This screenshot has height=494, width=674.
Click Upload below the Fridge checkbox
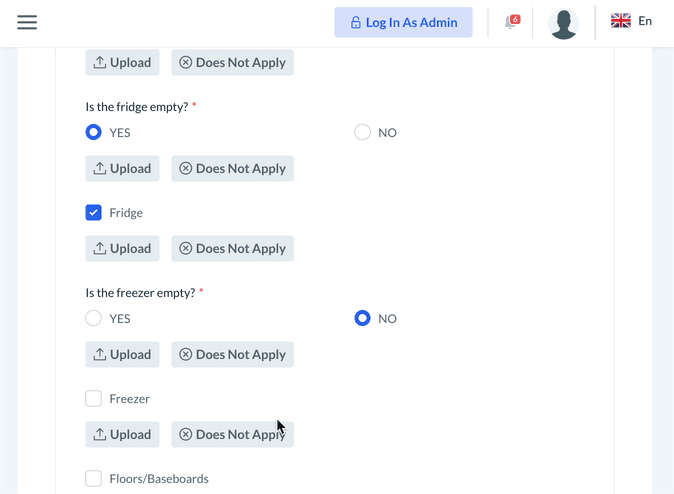pos(122,248)
